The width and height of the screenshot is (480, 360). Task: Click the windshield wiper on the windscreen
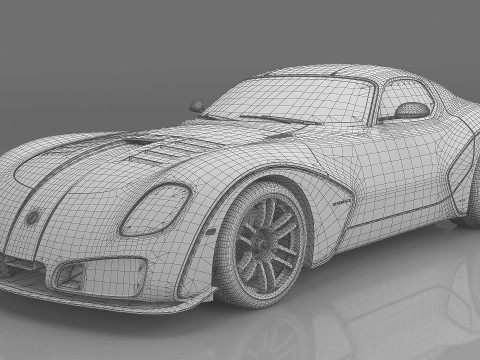(280, 120)
